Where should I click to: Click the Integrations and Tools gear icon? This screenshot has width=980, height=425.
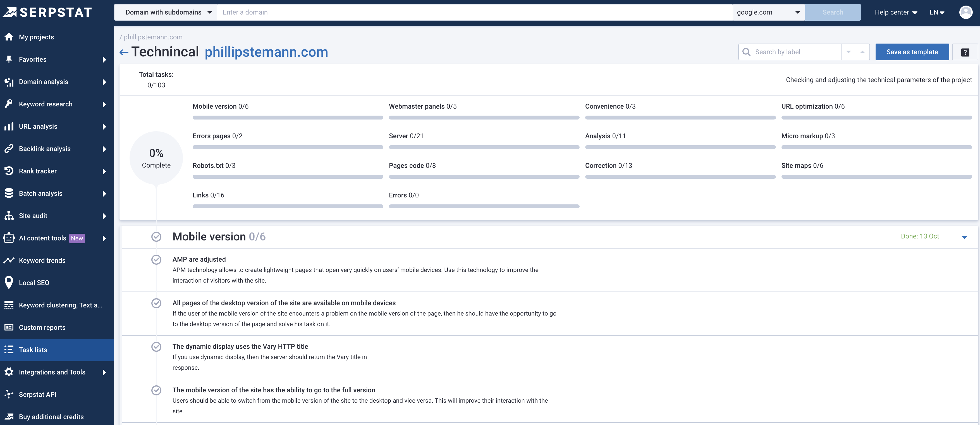(9, 372)
